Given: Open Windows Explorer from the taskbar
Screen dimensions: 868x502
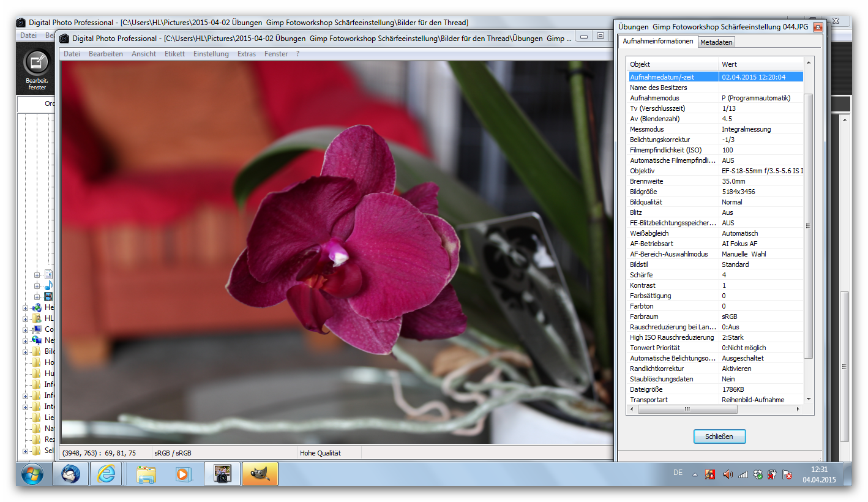Looking at the screenshot, I should click(x=147, y=474).
